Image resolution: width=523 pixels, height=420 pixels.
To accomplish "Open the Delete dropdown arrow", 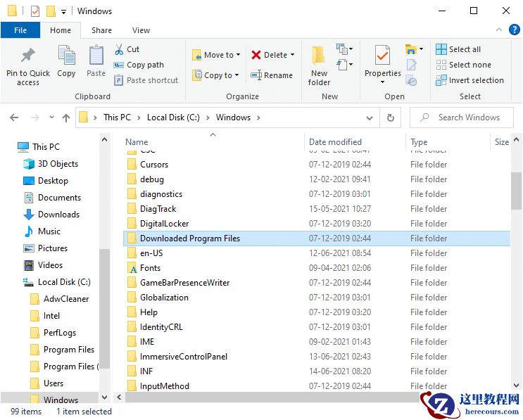I will point(293,54).
